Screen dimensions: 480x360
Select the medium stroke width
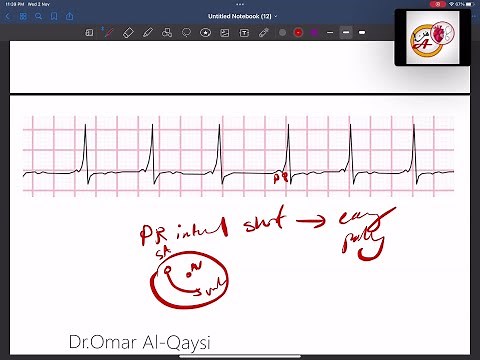tap(346, 33)
